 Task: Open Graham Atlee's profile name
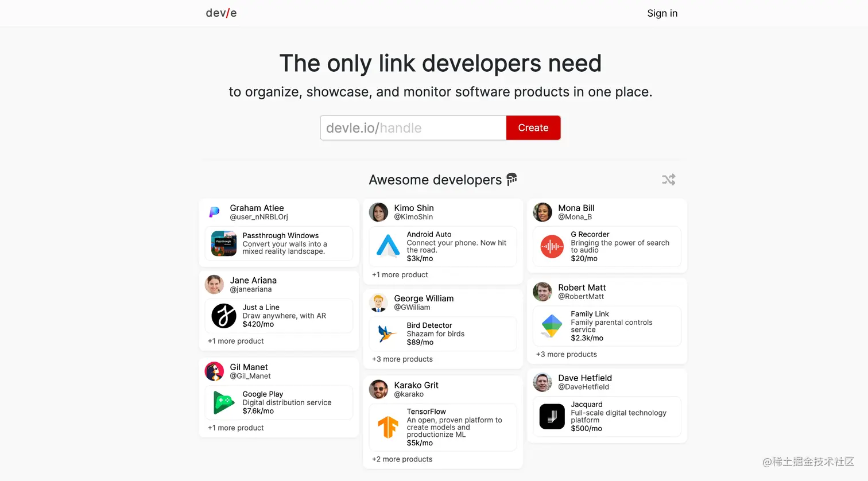pos(257,208)
